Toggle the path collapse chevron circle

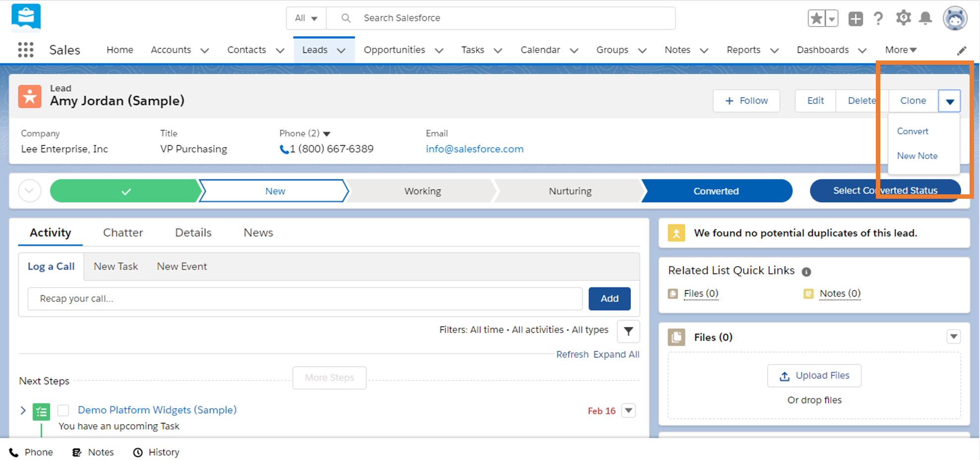click(30, 191)
